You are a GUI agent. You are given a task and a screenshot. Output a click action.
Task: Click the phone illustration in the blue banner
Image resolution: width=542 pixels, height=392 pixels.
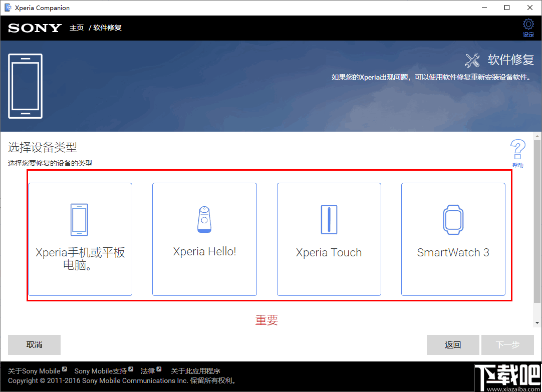coord(26,86)
